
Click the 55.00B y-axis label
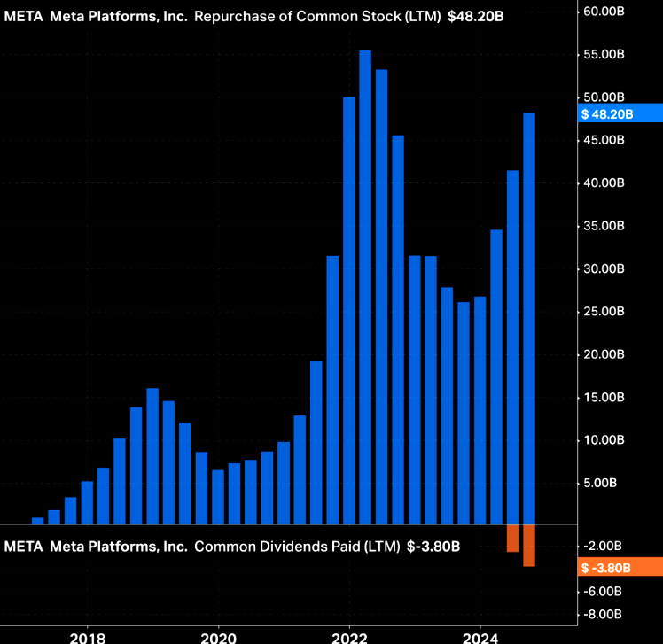coord(604,54)
